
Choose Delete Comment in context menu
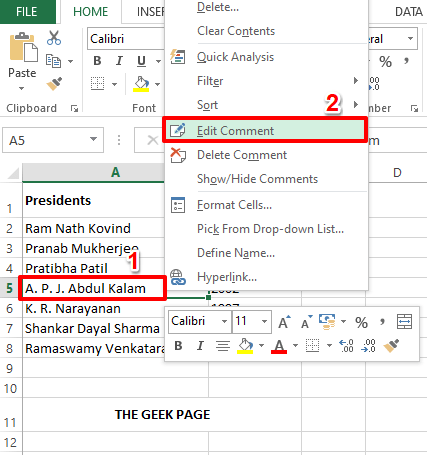[242, 155]
